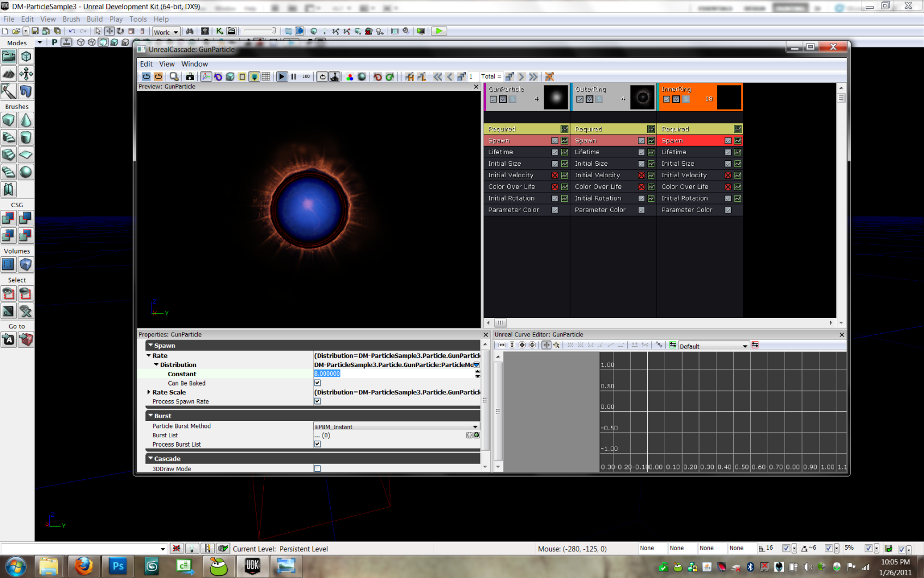Toggle the loop system icon
Viewport: 924px width, 578px height.
323,77
